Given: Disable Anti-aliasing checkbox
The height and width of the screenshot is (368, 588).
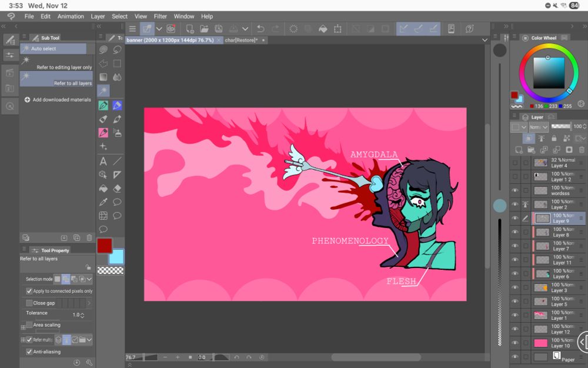Looking at the screenshot, I should click(29, 352).
